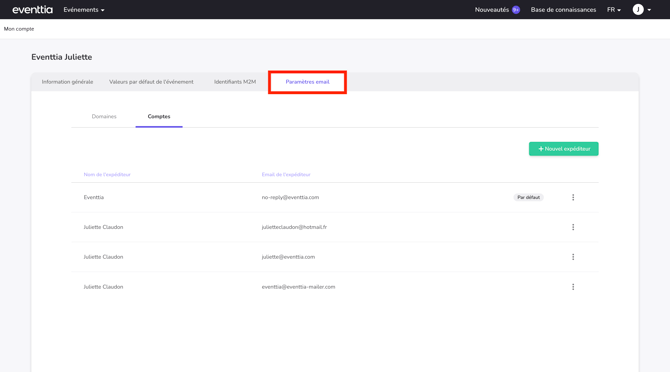This screenshot has height=372, width=670.
Task: Sort by Nom de l'expéditeur column
Action: tap(107, 175)
